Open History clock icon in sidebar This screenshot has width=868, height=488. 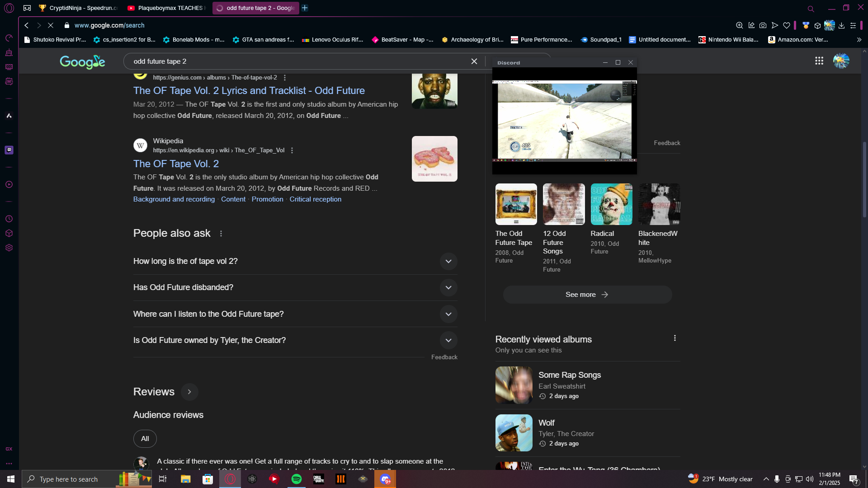click(9, 219)
